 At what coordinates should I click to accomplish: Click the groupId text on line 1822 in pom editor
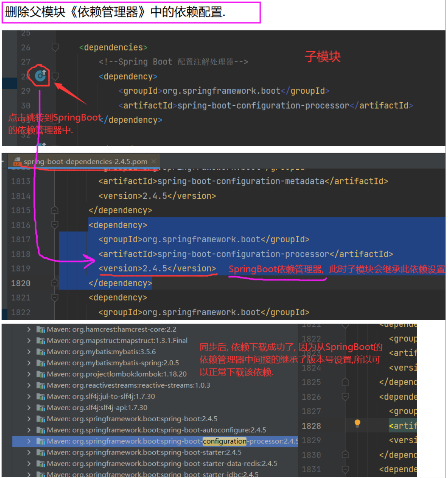(x=204, y=312)
